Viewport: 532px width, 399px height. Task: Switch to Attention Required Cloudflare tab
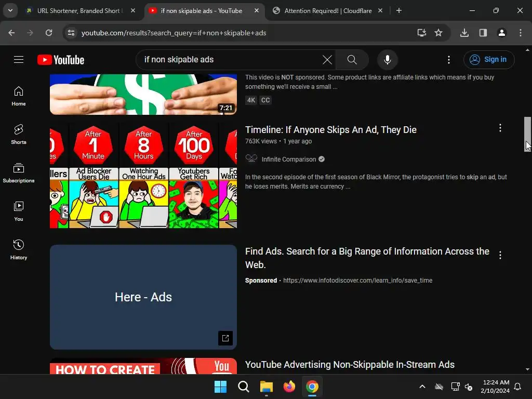[328, 11]
